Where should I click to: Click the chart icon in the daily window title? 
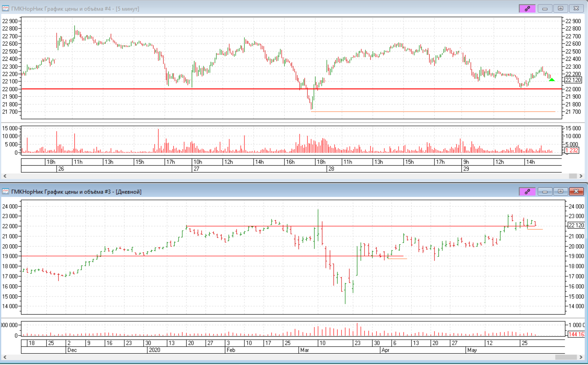[x=6, y=191]
